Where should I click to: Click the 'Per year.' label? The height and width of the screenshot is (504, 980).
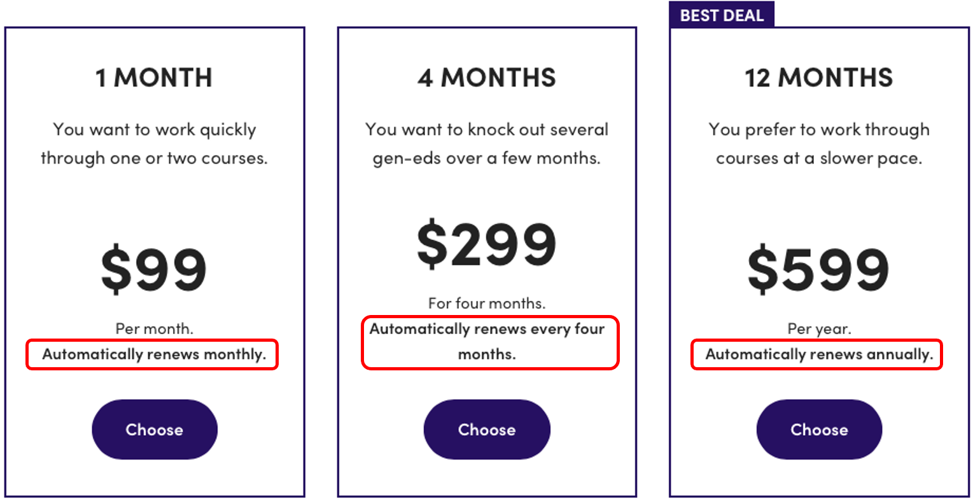pos(819,329)
